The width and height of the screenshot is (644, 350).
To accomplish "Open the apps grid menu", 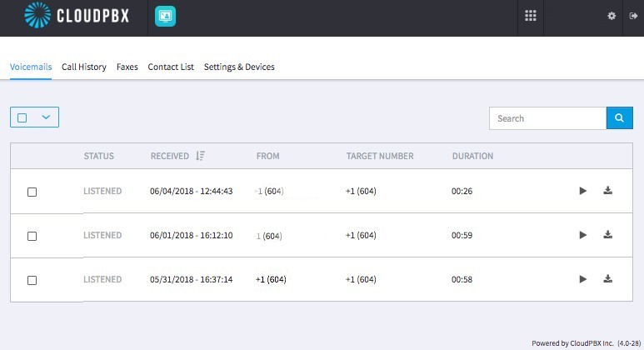I will 531,16.
